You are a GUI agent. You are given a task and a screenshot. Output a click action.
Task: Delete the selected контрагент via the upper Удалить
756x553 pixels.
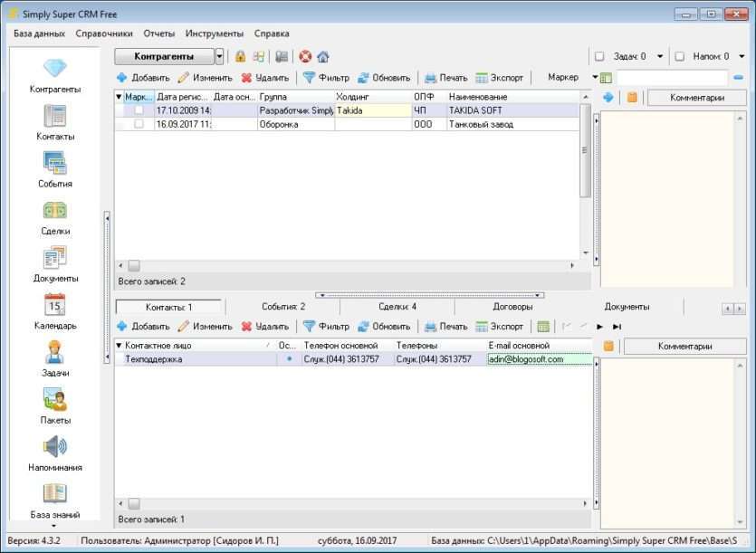coord(265,78)
